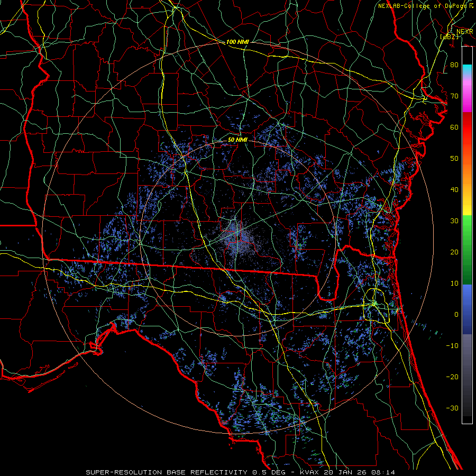The height and width of the screenshot is (476, 476).
Task: Click "SUPER-RESOLUTION BASE REFLECTIVITY" caption text
Action: 167,472
